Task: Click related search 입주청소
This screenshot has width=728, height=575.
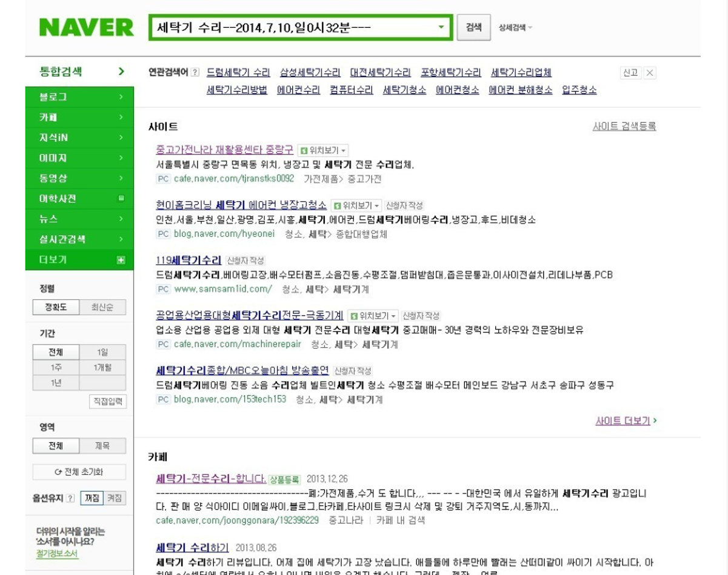Action: tap(579, 90)
